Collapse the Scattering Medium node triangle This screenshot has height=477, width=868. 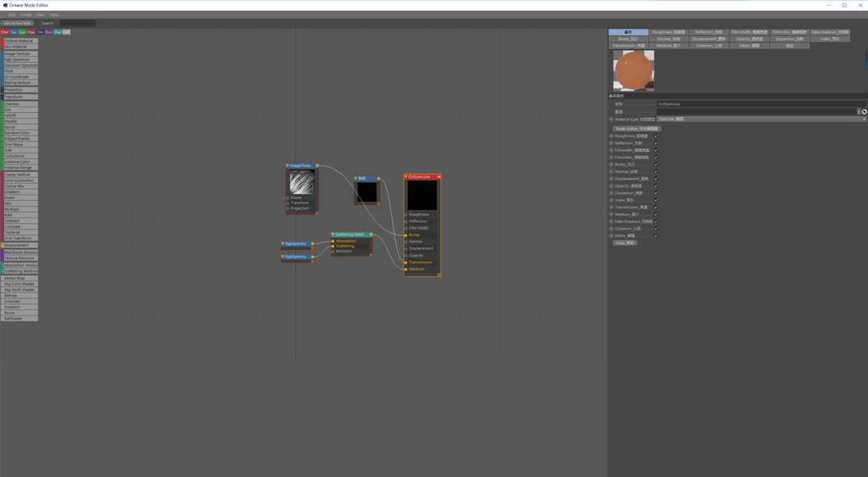coord(333,235)
